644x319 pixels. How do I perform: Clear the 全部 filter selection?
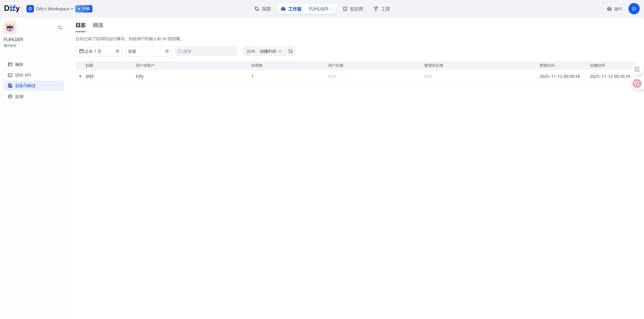tap(167, 51)
